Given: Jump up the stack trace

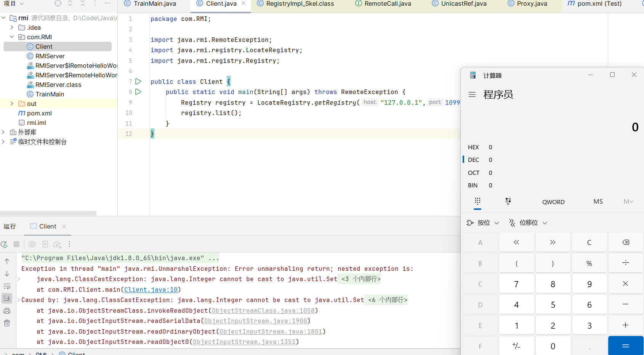Looking at the screenshot, I should click(7, 261).
